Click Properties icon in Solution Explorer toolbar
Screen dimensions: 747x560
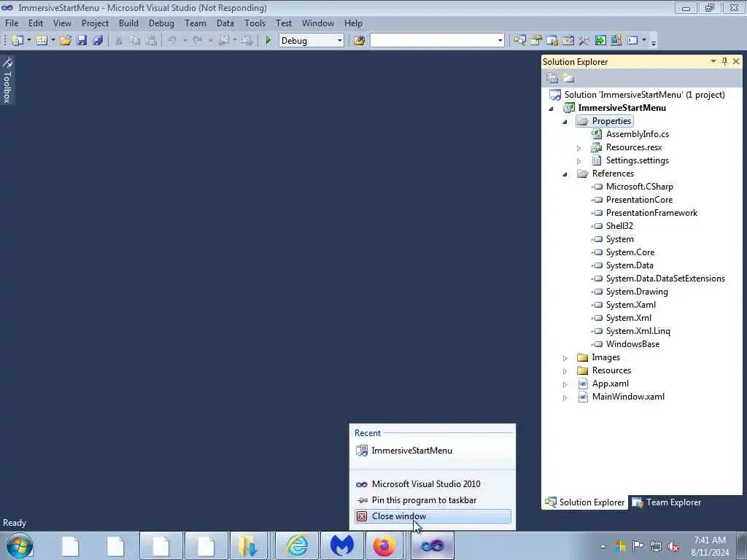click(x=553, y=77)
